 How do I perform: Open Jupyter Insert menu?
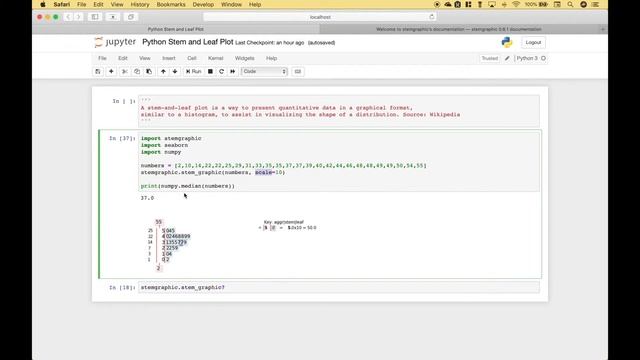point(169,58)
